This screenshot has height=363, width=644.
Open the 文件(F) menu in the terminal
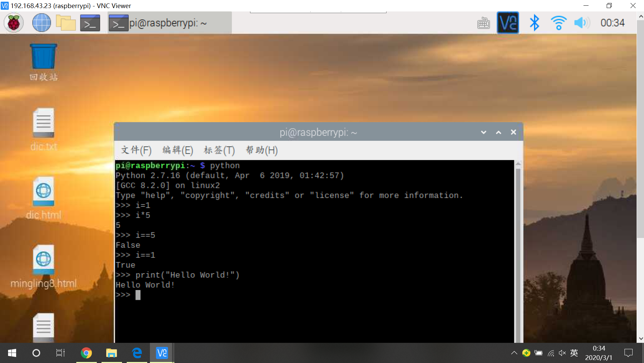(x=136, y=150)
